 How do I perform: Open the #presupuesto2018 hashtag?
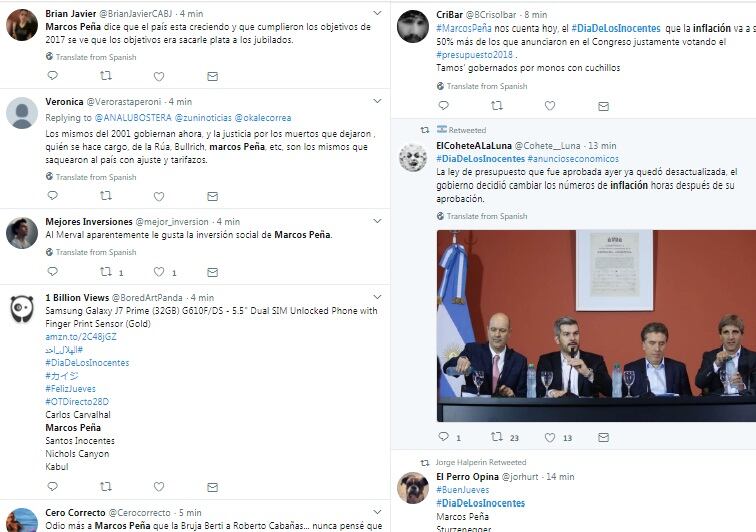pyautogui.click(x=474, y=55)
